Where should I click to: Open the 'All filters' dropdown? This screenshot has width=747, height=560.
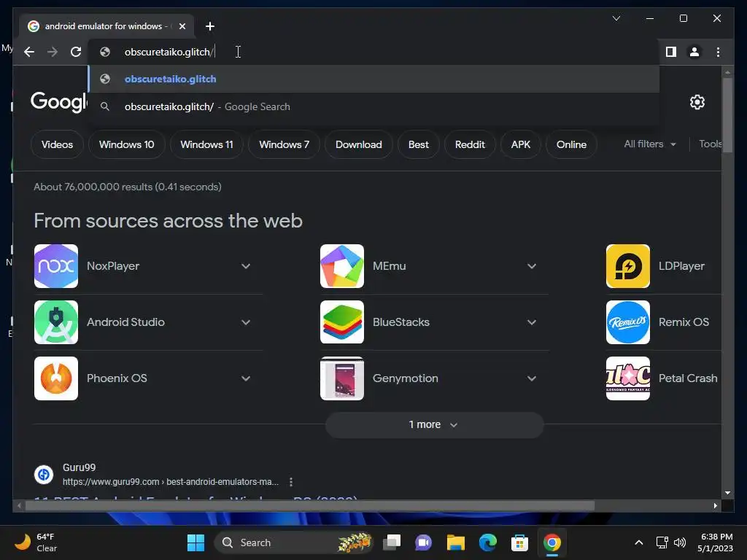tap(650, 144)
